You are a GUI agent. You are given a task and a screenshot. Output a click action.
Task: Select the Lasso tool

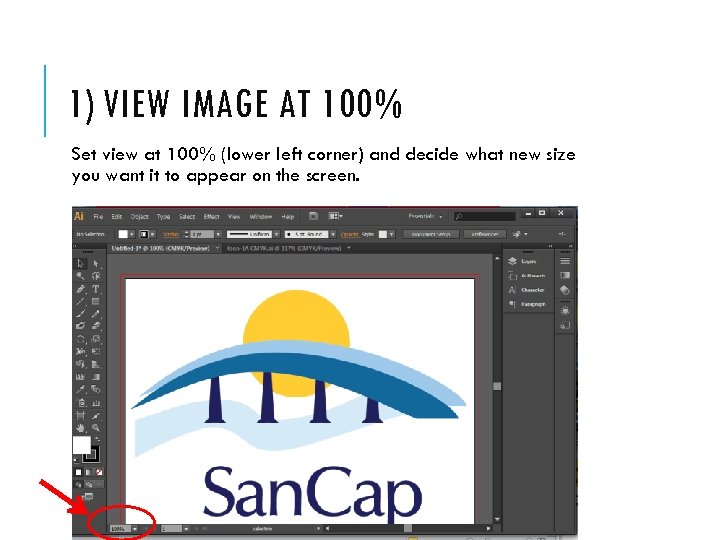[96, 276]
